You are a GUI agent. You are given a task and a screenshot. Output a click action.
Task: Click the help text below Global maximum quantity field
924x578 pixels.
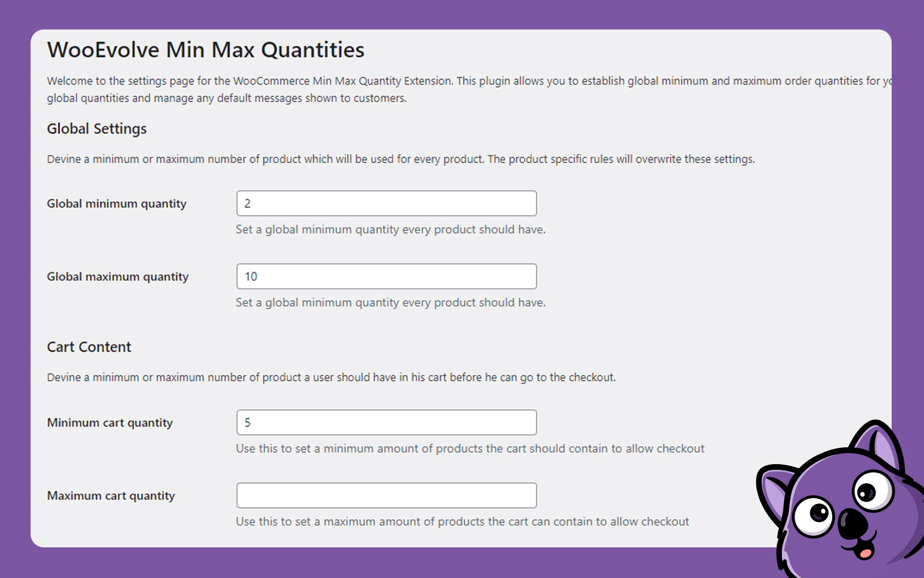pyautogui.click(x=390, y=302)
